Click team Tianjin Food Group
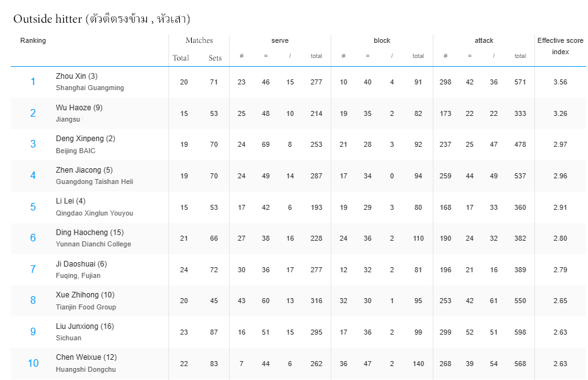The image size is (588, 380). (86, 307)
